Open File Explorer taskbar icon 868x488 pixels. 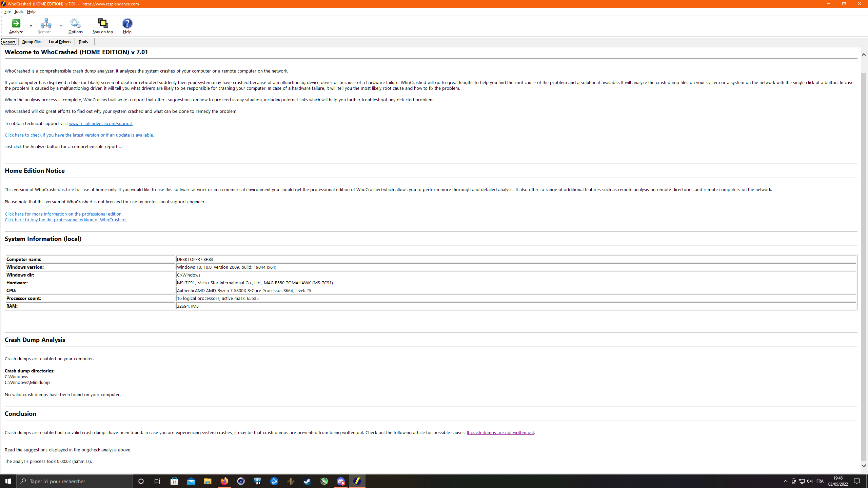[208, 481]
